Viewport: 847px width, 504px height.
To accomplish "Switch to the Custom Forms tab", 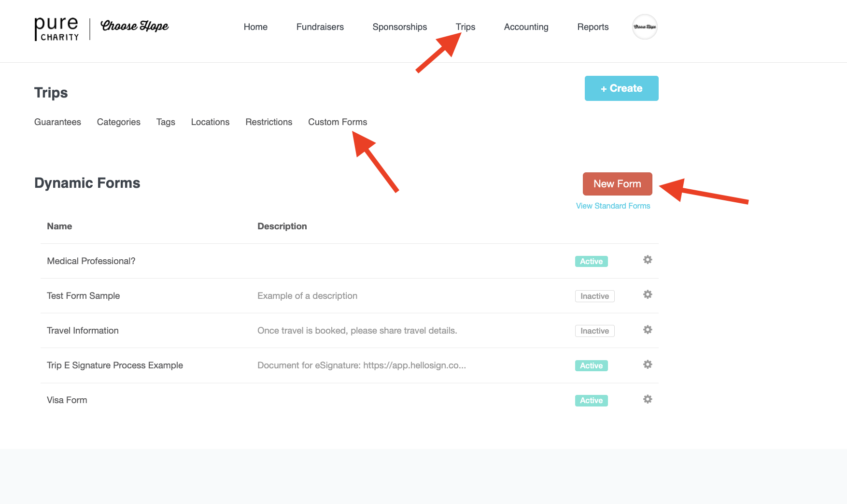I will pos(338,122).
